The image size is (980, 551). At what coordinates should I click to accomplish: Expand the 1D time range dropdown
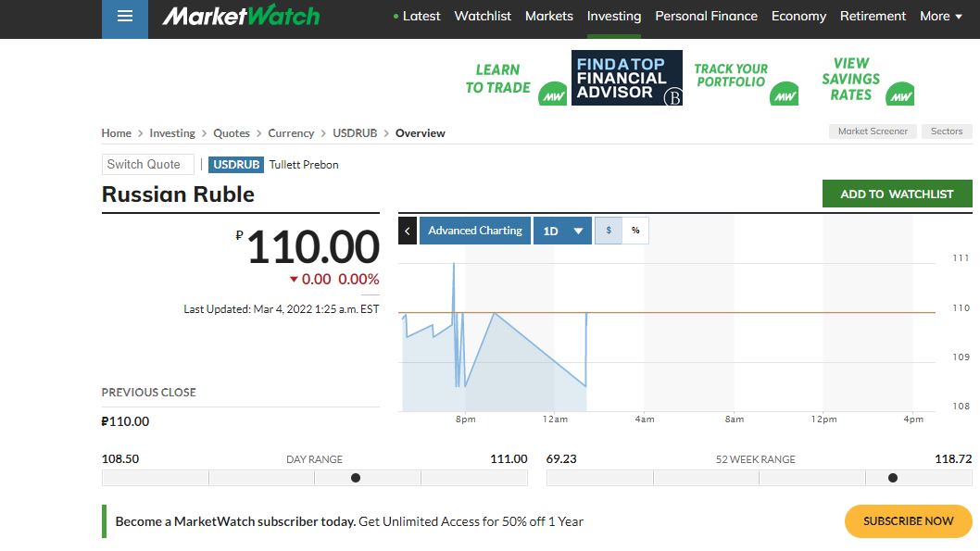click(562, 231)
